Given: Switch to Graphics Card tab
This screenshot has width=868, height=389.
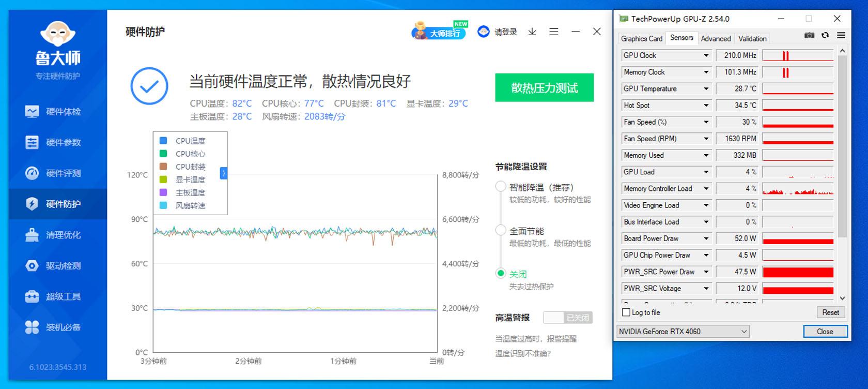Looking at the screenshot, I should tap(641, 39).
